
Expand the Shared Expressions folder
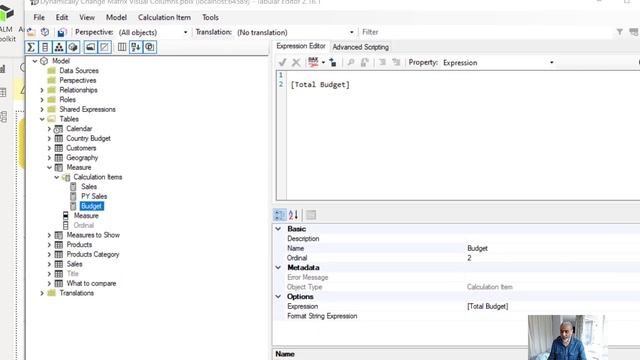[42, 109]
